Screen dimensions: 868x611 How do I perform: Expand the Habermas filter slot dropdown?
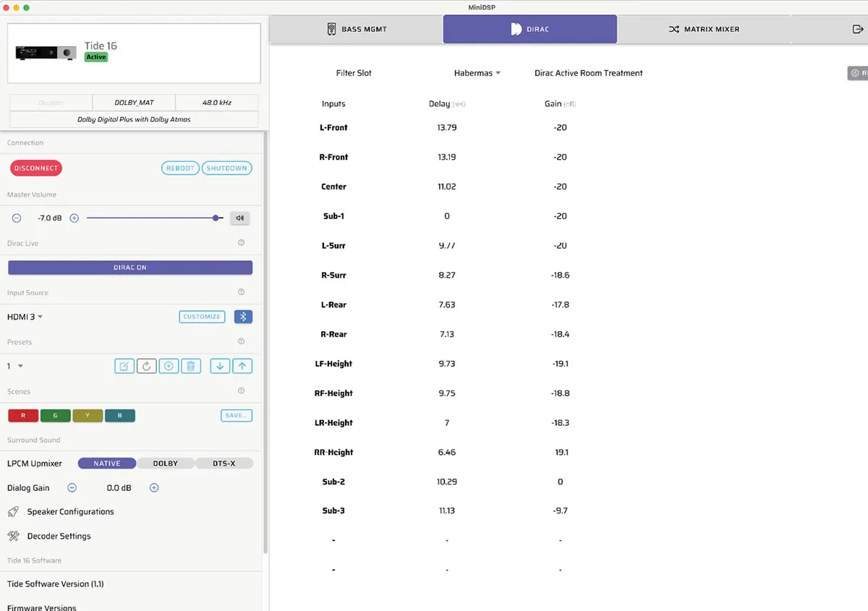[477, 73]
